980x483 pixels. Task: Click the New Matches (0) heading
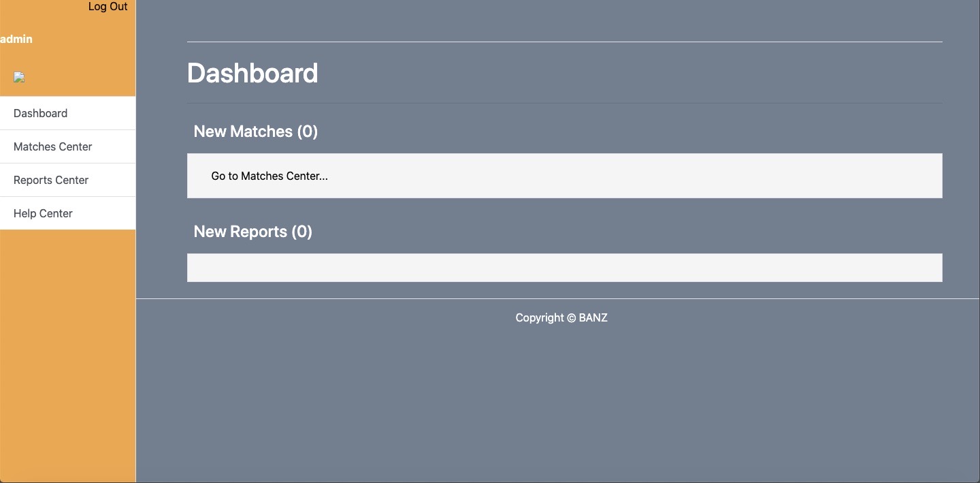click(x=256, y=131)
